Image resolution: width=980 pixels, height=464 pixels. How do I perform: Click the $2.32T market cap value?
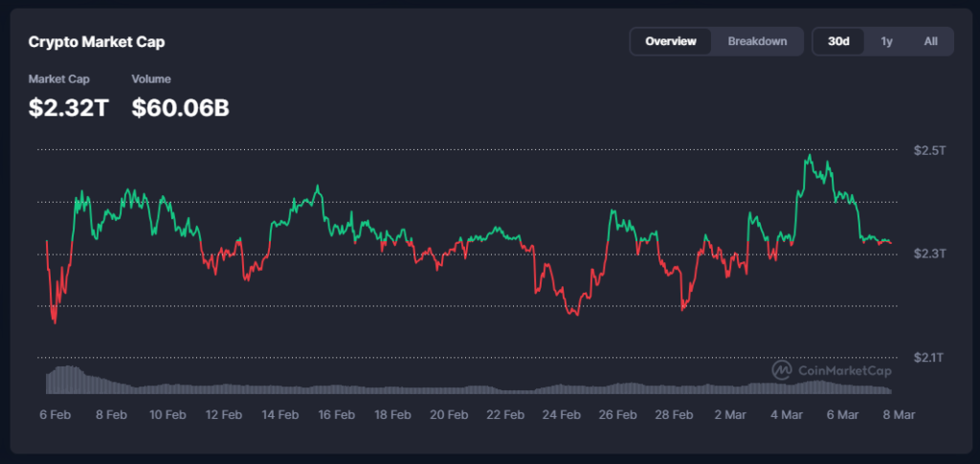point(69,108)
